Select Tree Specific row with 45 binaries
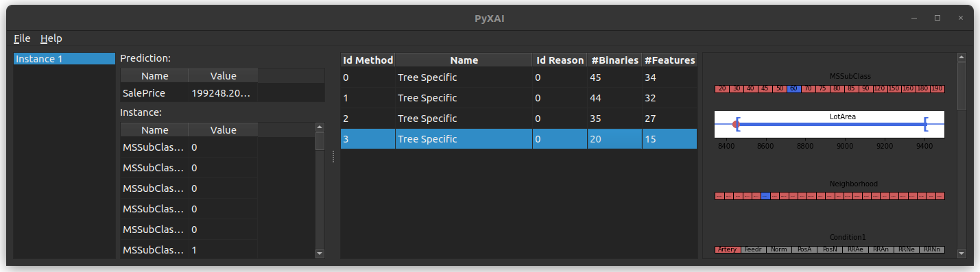The width and height of the screenshot is (980, 272). (518, 77)
